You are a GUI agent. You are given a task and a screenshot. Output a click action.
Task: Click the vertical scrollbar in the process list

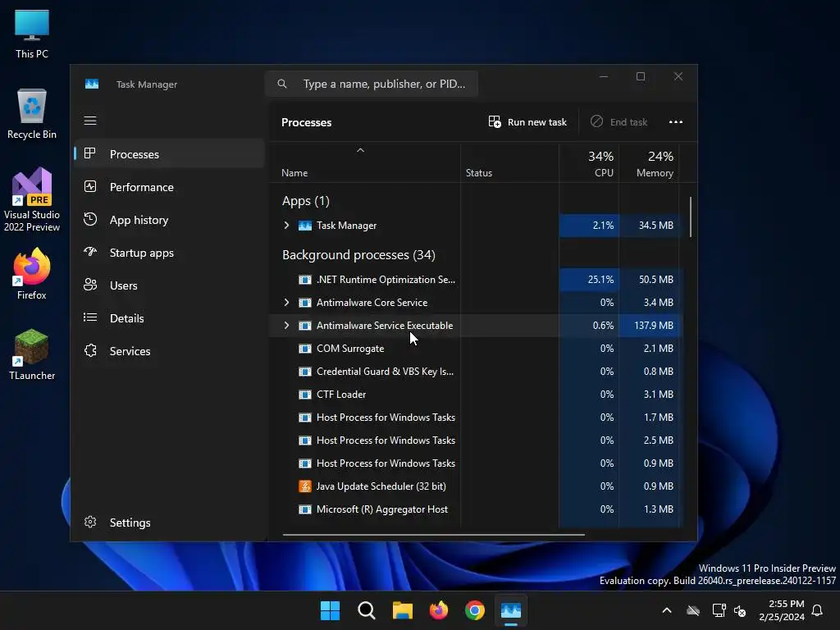click(691, 217)
